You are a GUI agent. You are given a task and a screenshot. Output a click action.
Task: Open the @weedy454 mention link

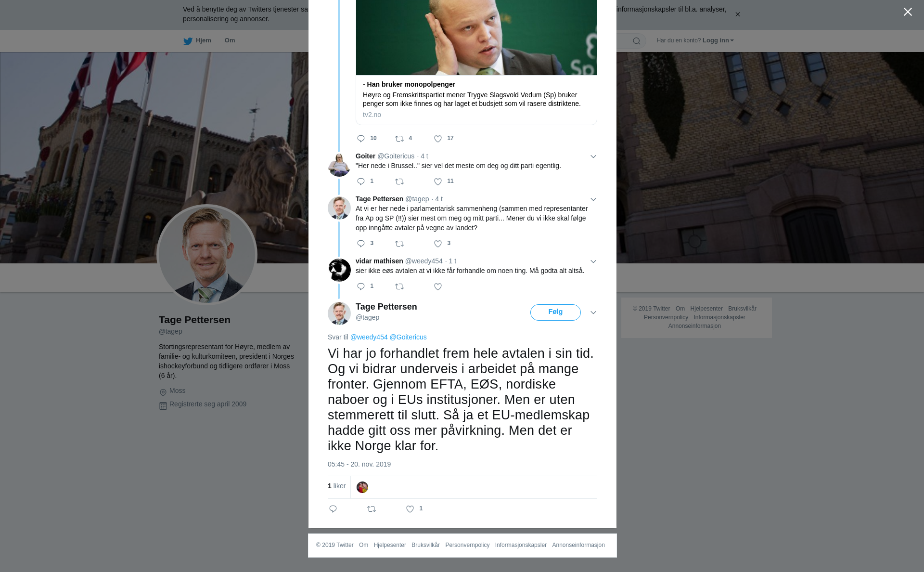click(369, 337)
